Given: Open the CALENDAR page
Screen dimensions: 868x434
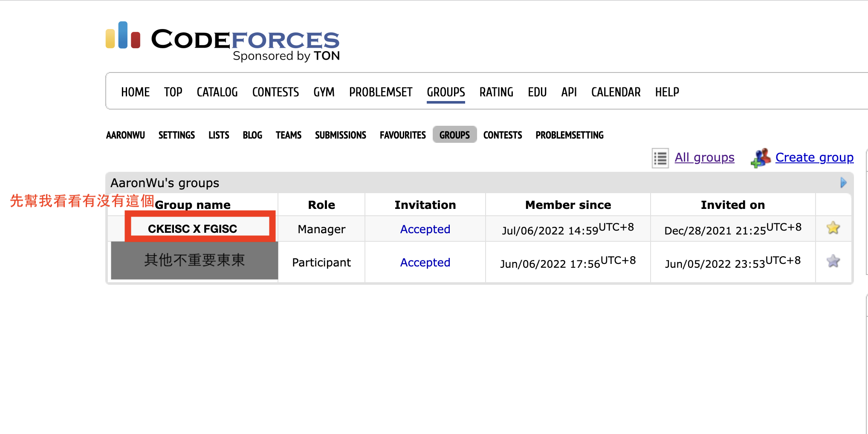Looking at the screenshot, I should pos(616,92).
